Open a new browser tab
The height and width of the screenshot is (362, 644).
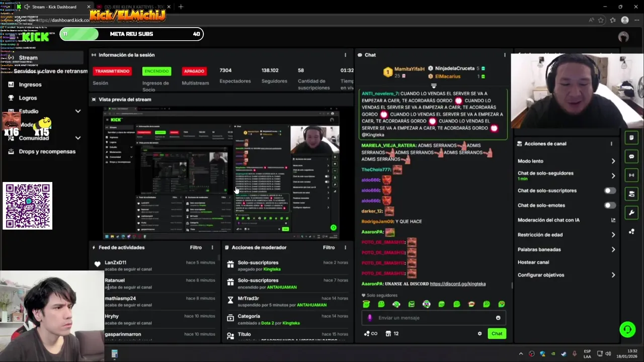pyautogui.click(x=181, y=7)
